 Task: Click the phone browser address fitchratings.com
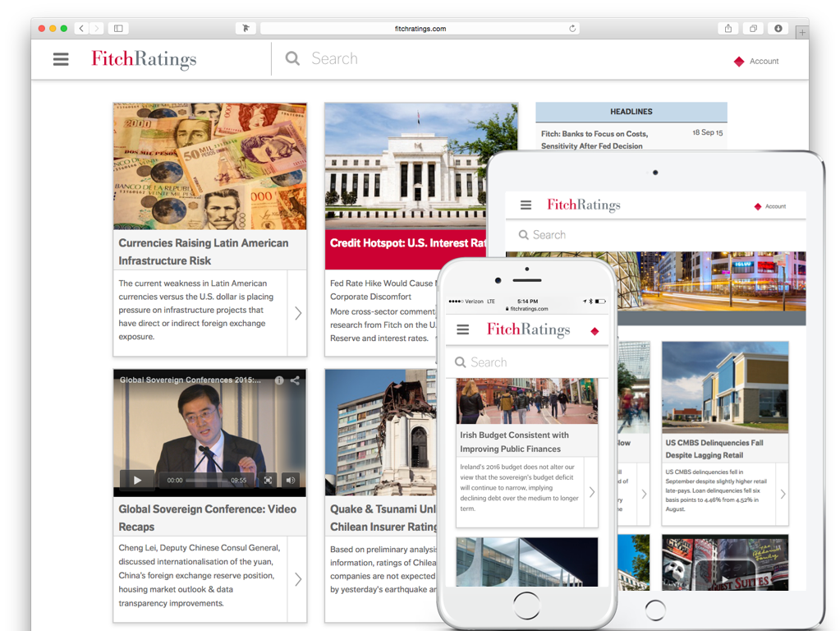[526, 309]
